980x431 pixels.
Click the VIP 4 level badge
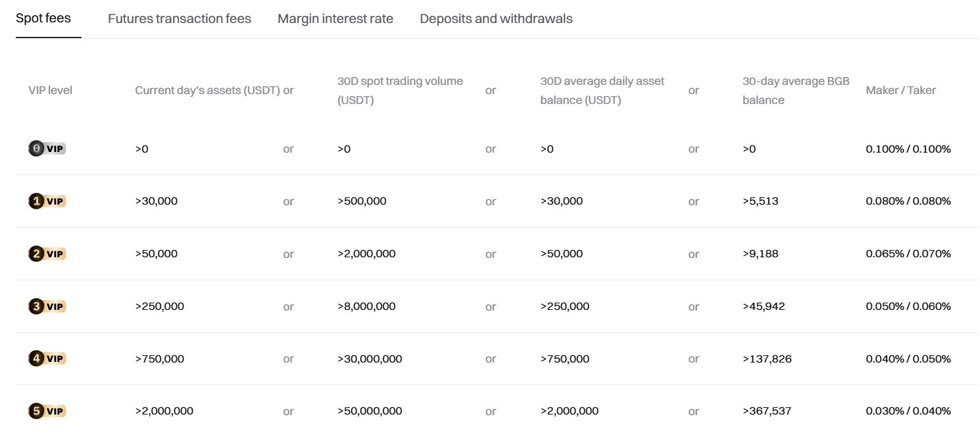[x=47, y=359]
